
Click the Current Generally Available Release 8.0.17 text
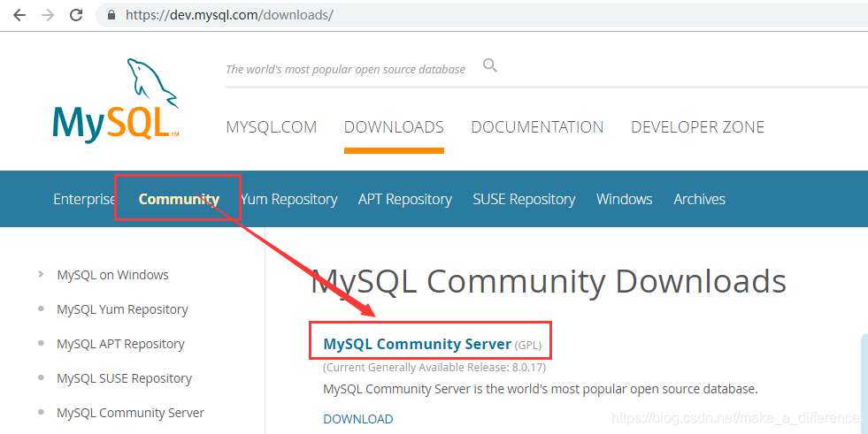tap(434, 368)
